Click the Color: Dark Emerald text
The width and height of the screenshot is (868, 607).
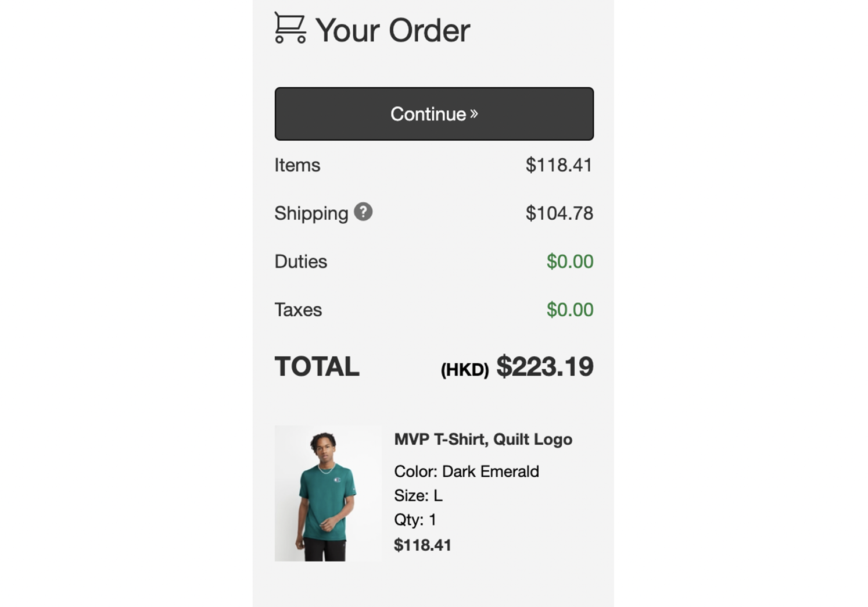(466, 471)
